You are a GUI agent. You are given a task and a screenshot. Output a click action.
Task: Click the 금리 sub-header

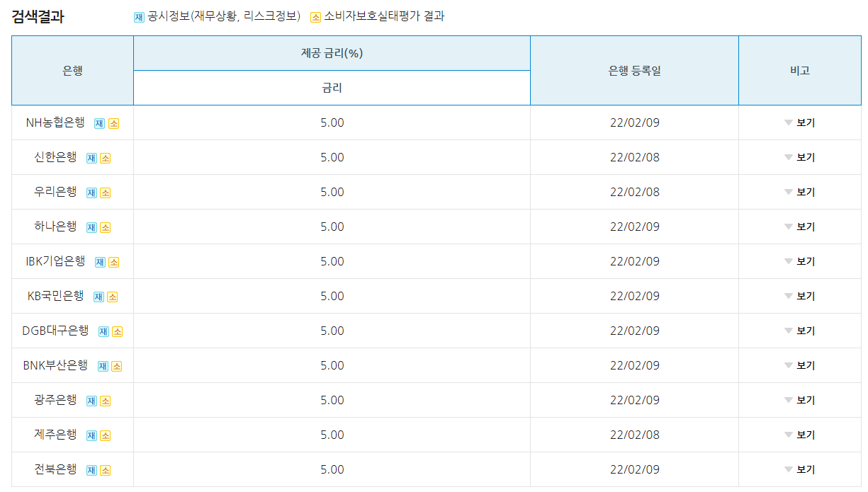pos(332,88)
